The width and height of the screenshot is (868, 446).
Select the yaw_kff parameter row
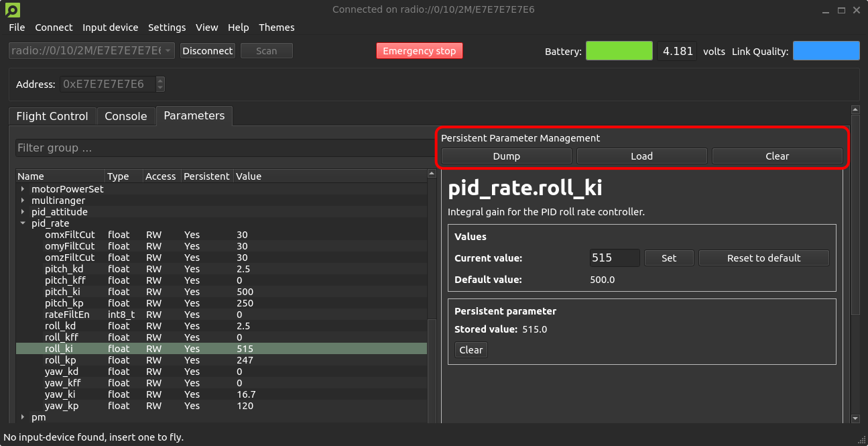click(x=221, y=383)
